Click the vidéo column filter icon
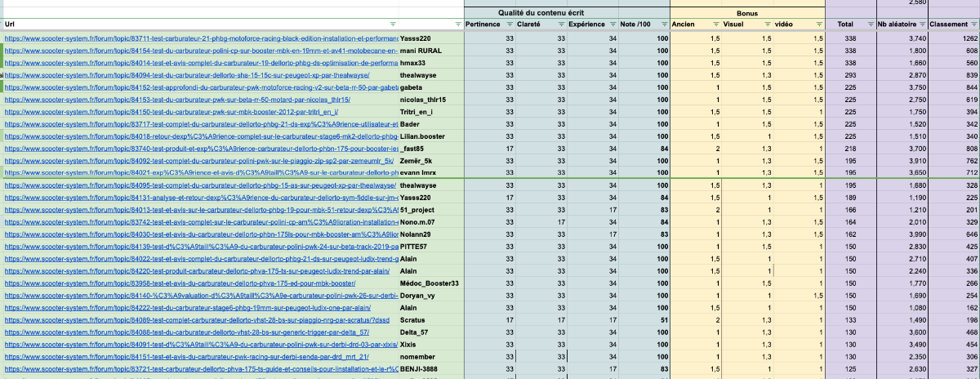The image size is (980, 379). click(x=818, y=25)
